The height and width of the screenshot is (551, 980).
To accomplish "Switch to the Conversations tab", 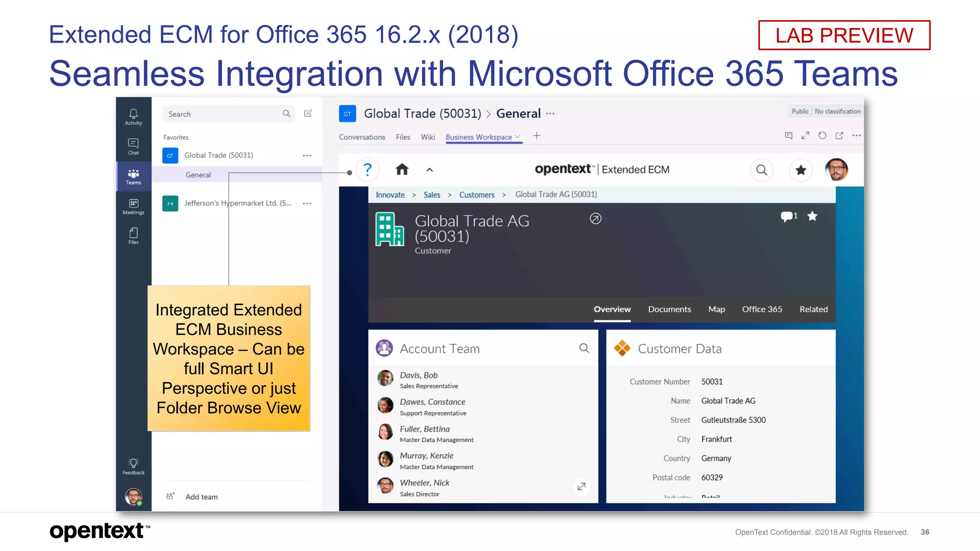I will pos(362,137).
